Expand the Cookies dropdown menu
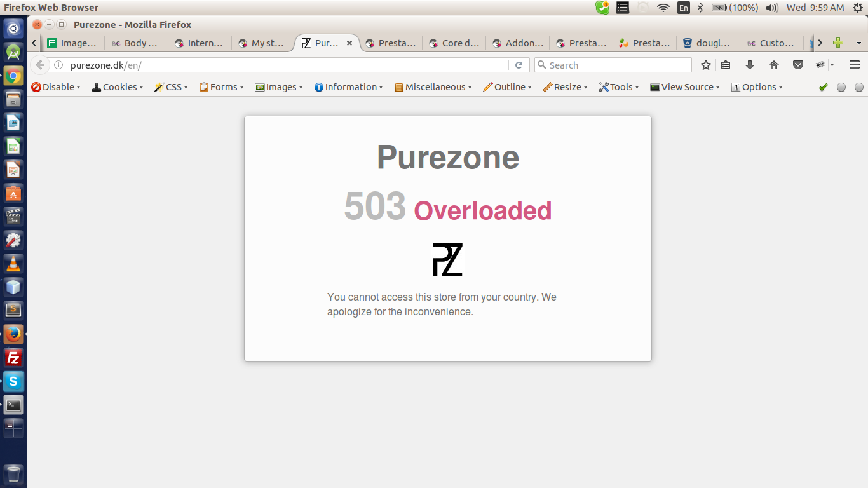Screen dimensions: 868x488 pos(118,87)
